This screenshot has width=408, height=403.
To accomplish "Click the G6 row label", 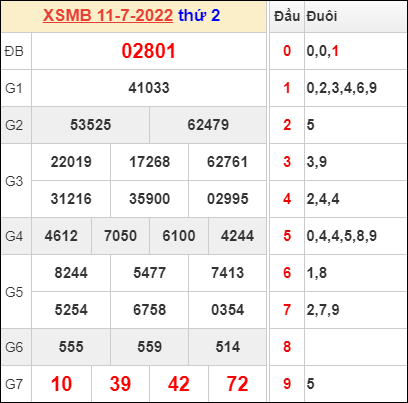I will pyautogui.click(x=14, y=347).
